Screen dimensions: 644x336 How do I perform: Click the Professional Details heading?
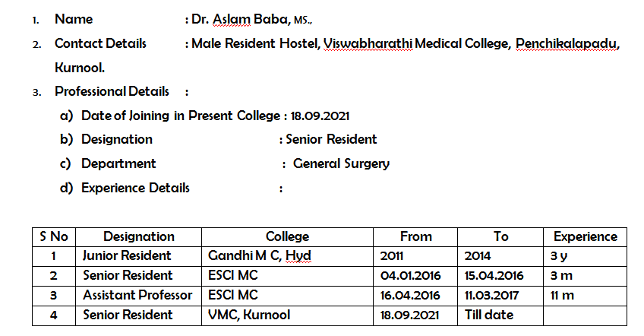112,91
